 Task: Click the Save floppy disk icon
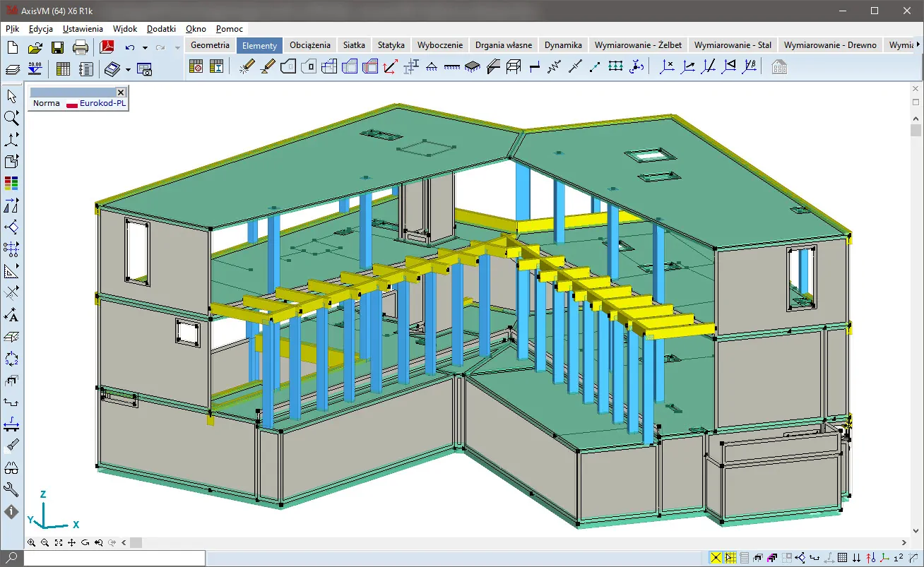[57, 47]
